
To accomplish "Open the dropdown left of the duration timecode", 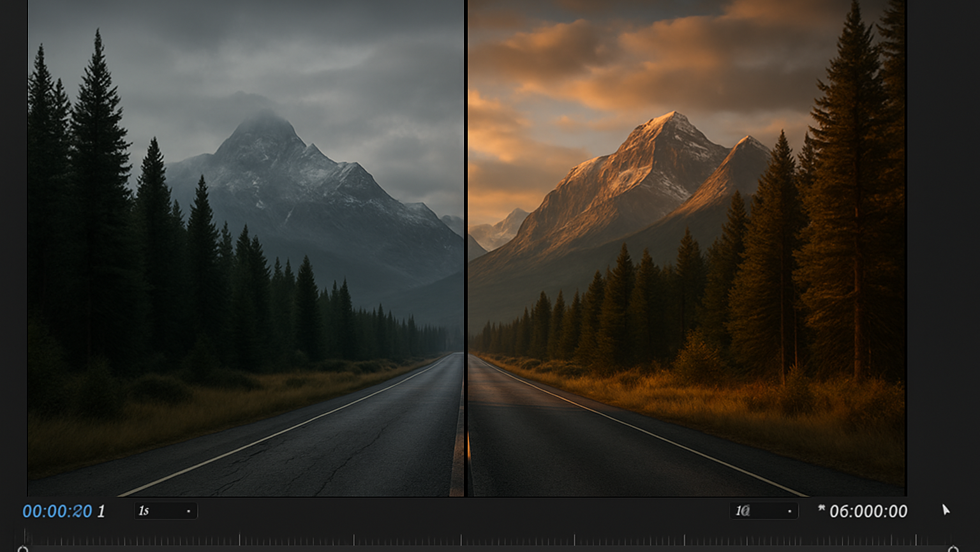I will point(764,511).
